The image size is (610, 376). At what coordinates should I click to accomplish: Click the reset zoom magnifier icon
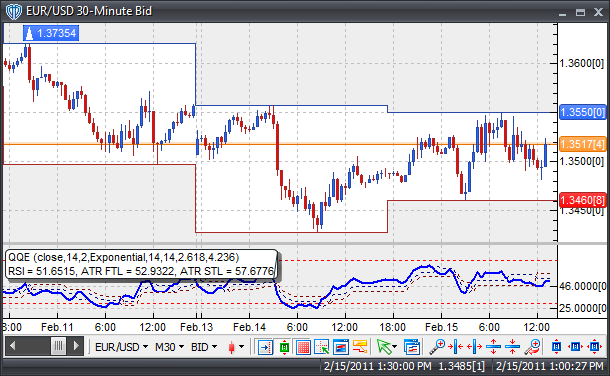pyautogui.click(x=532, y=347)
